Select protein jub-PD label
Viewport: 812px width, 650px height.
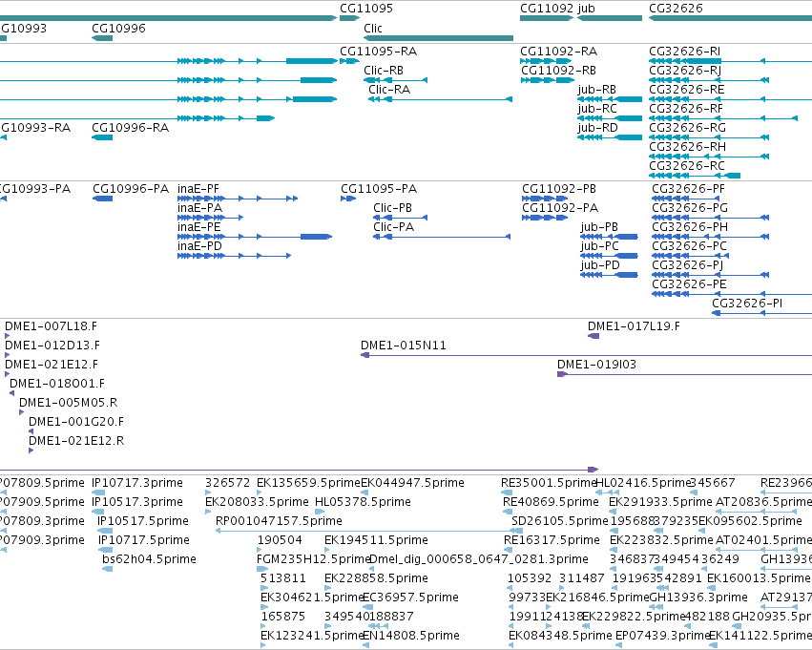point(600,265)
